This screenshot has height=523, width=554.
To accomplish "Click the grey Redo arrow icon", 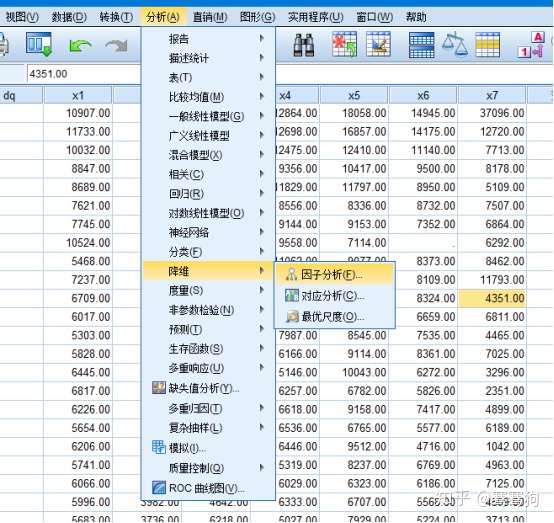I will point(117,46).
